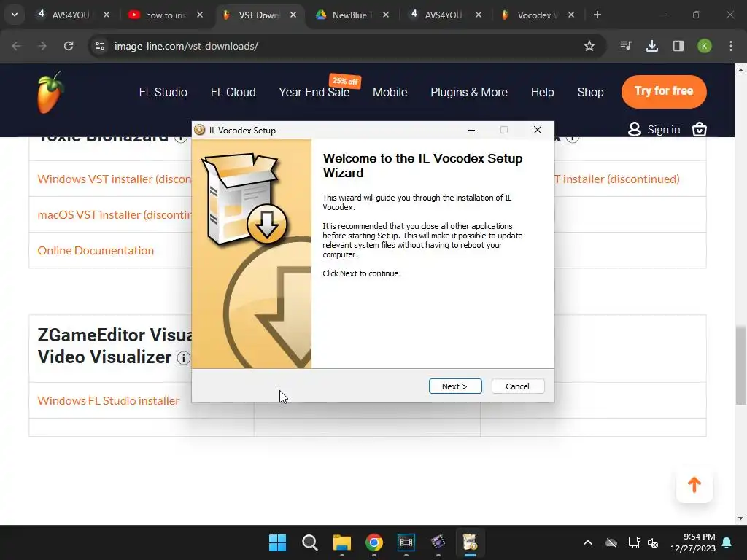
Task: Switch to first AVS4YOU browser tab
Action: point(71,15)
